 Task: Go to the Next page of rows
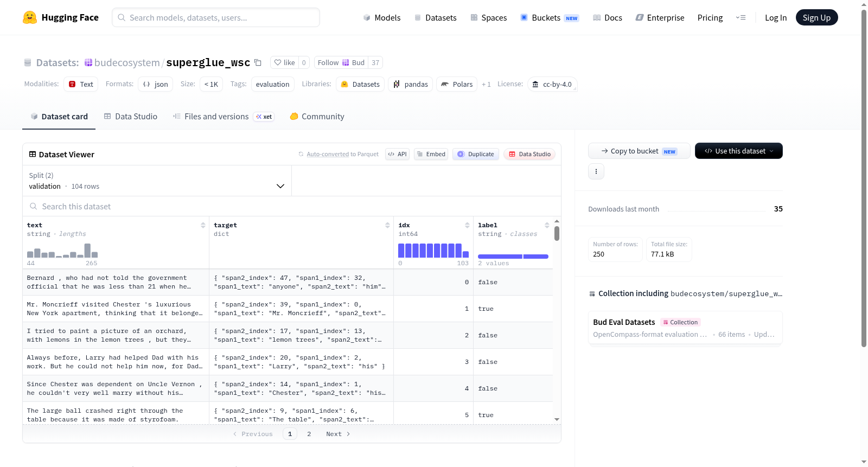click(x=338, y=434)
